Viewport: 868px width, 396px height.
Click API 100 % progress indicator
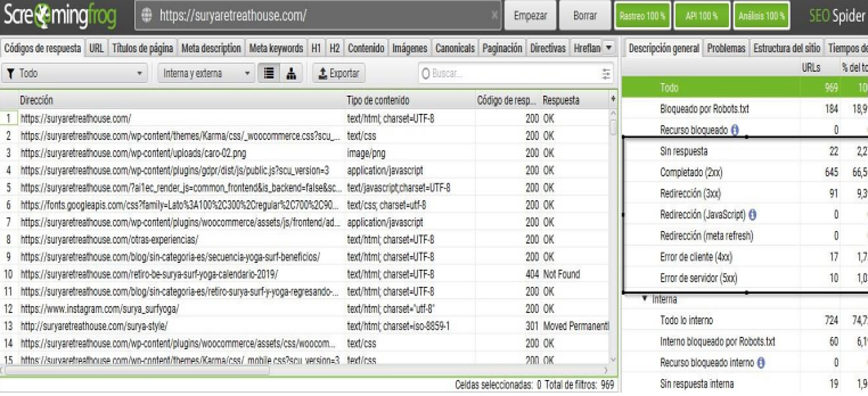pos(701,16)
